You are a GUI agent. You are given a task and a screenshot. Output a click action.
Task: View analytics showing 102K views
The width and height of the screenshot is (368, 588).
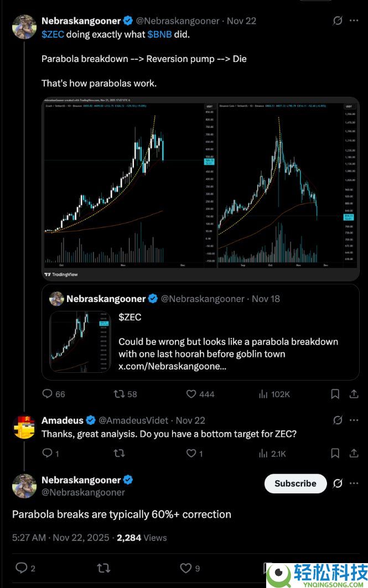263,394
